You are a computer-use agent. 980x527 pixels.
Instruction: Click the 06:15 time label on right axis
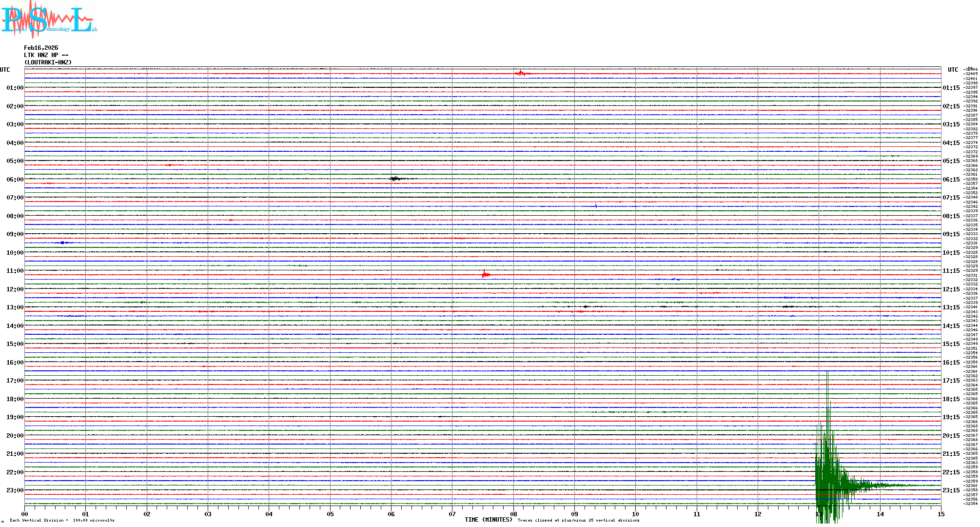951,180
